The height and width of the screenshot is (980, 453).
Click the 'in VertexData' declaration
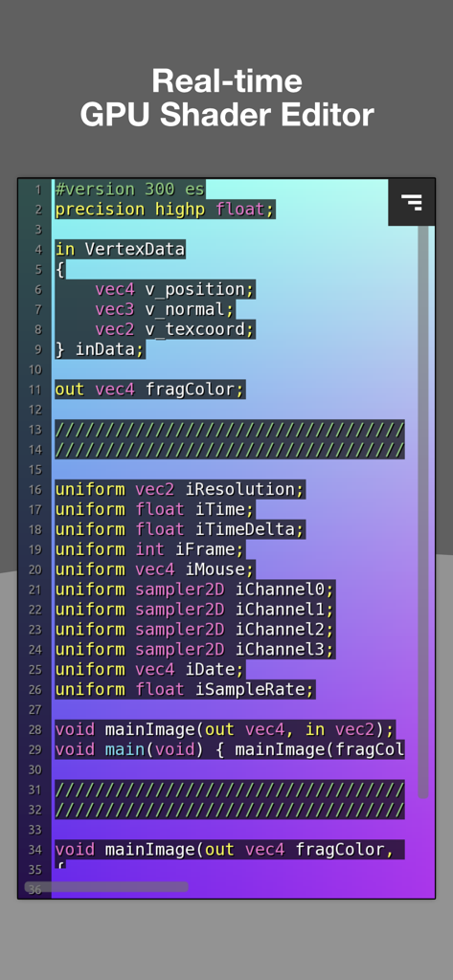120,250
